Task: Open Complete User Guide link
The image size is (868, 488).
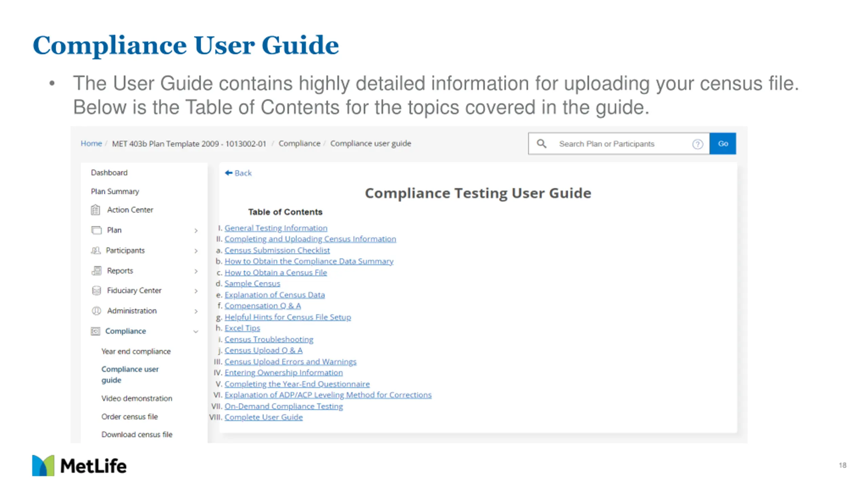Action: 263,417
